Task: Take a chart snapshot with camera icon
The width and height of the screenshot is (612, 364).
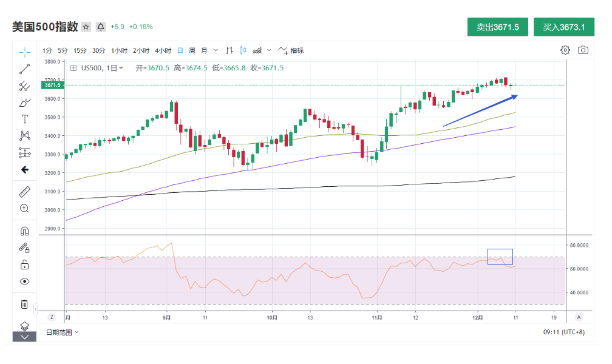Action: click(x=583, y=50)
